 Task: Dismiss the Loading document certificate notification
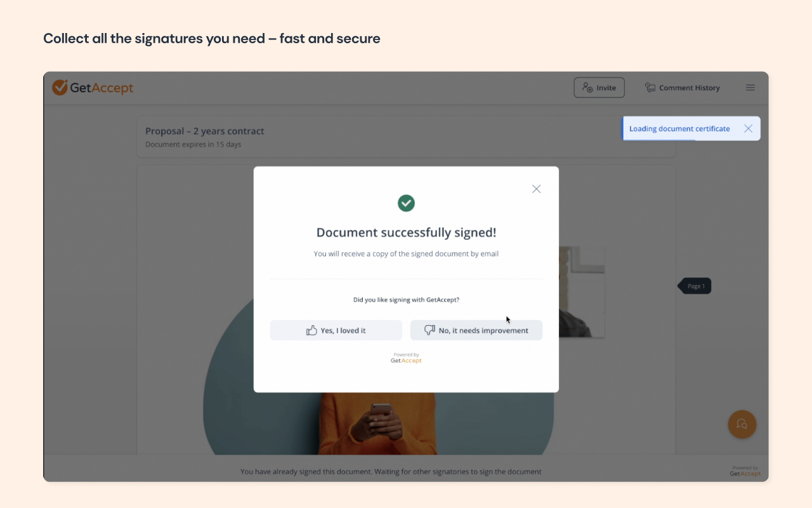point(748,128)
